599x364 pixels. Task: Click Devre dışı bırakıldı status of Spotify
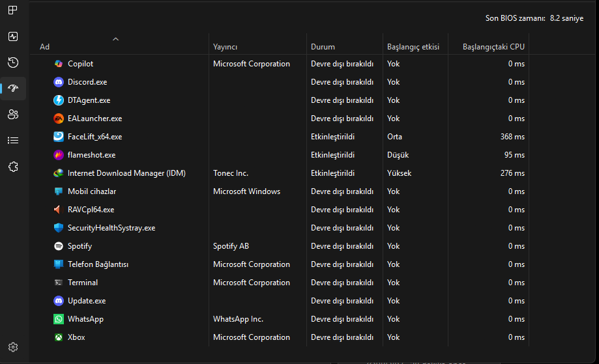pos(342,246)
